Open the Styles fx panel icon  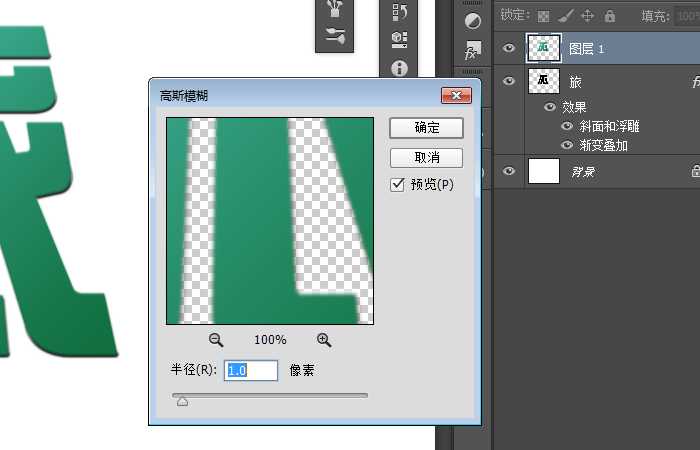[473, 50]
